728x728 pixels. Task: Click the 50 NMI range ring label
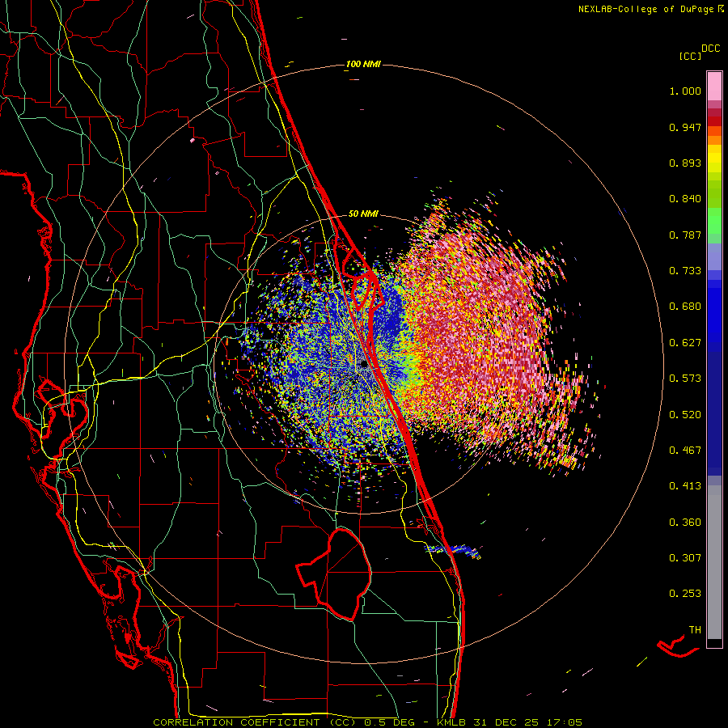[363, 214]
